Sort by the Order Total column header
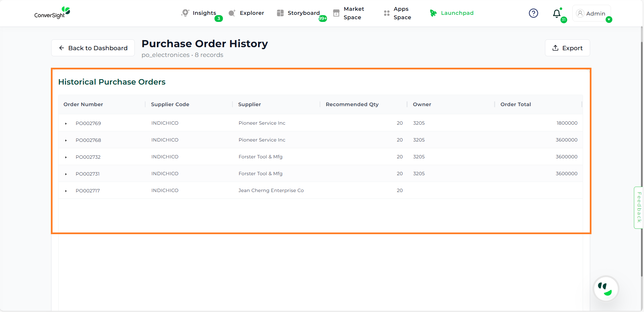 (x=515, y=104)
